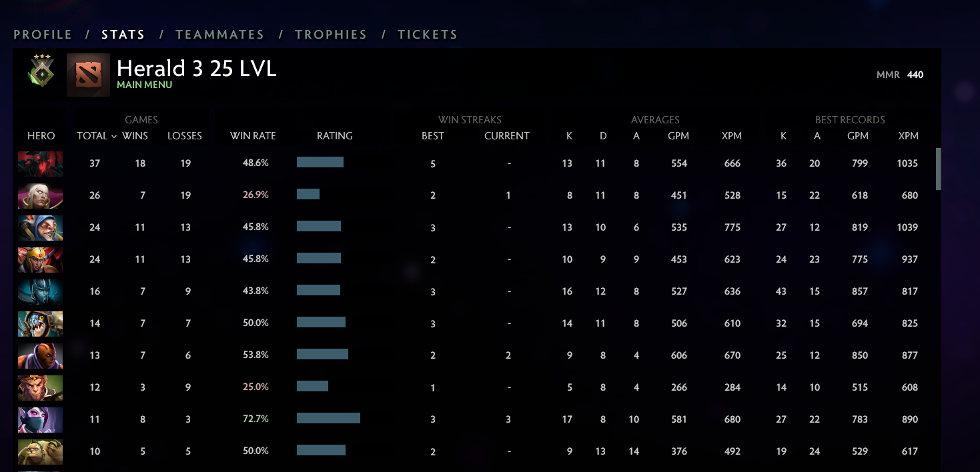Switch to the PROFILE tab
980x472 pixels.
click(x=42, y=34)
